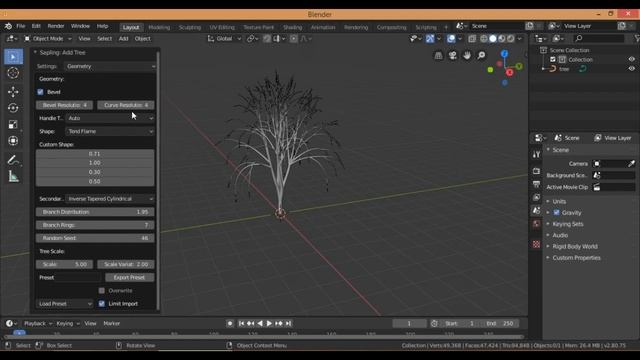Image resolution: width=640 pixels, height=360 pixels.
Task: Hide the Collection via eye icon
Action: point(631,60)
